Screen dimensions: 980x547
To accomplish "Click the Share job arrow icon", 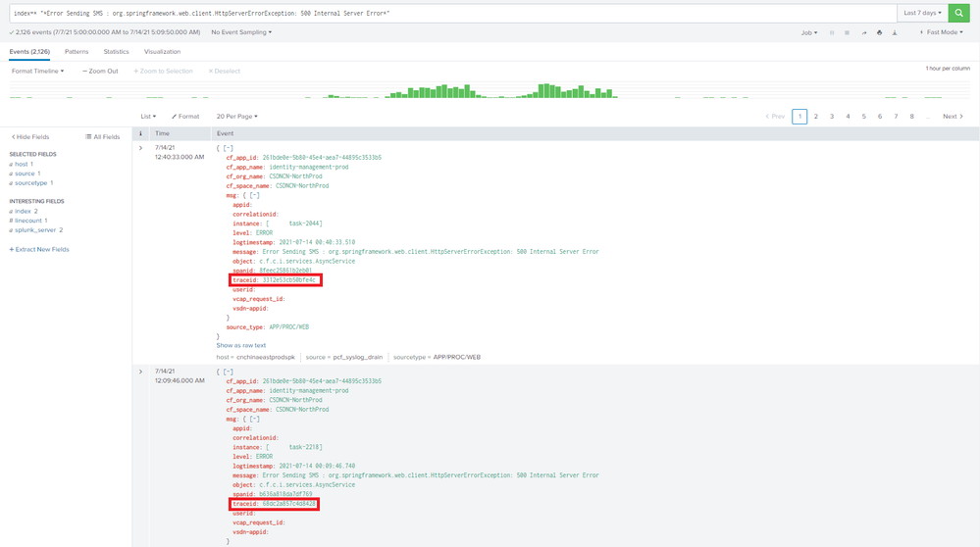I will pos(863,32).
